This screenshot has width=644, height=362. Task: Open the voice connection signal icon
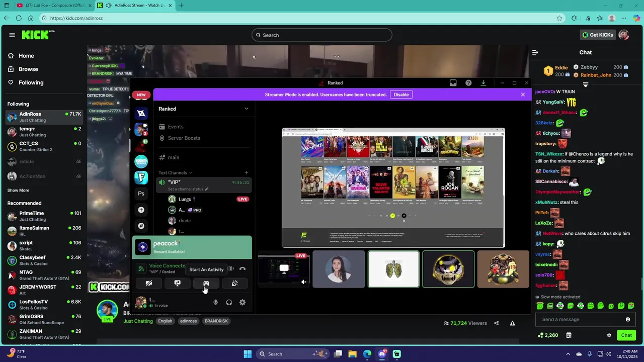point(141,268)
